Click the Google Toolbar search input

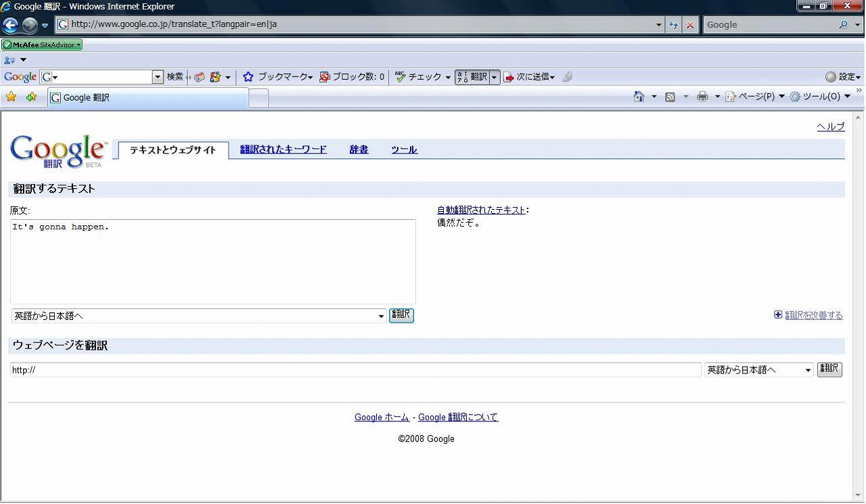pyautogui.click(x=101, y=77)
